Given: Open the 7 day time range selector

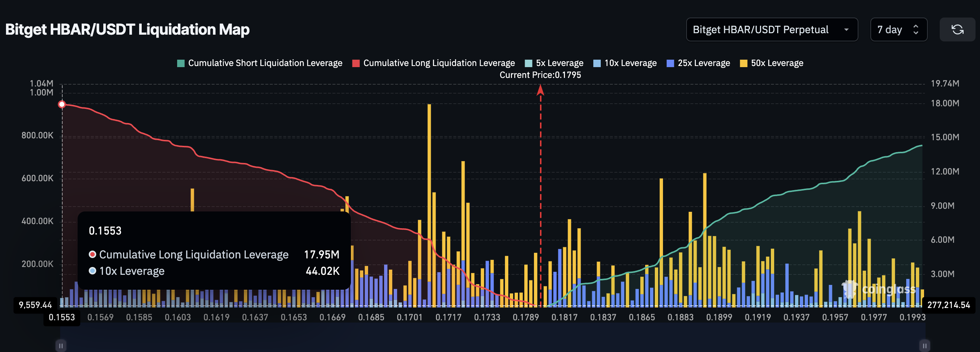Looking at the screenshot, I should coord(890,30).
